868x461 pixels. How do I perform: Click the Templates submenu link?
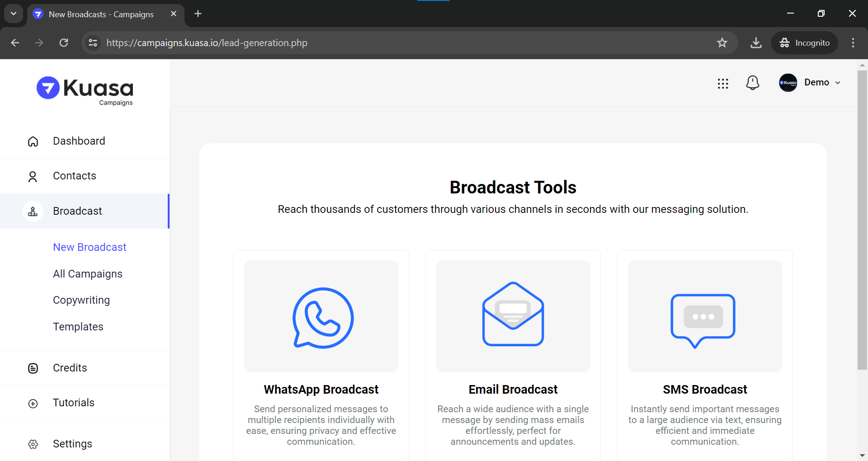click(78, 327)
